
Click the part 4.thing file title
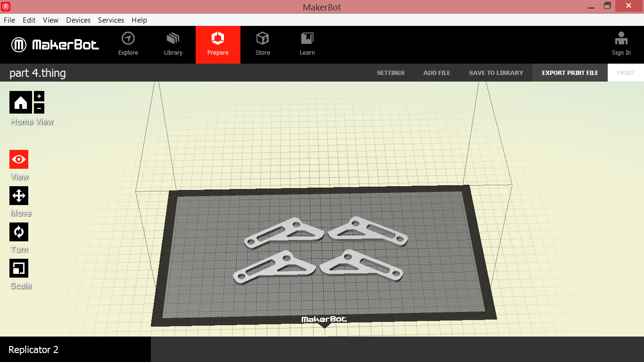[x=38, y=73]
